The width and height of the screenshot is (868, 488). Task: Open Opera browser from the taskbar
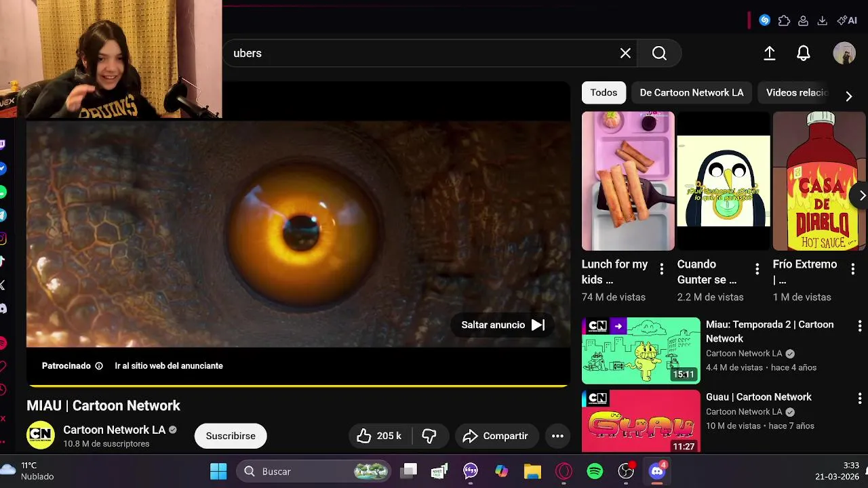[564, 471]
